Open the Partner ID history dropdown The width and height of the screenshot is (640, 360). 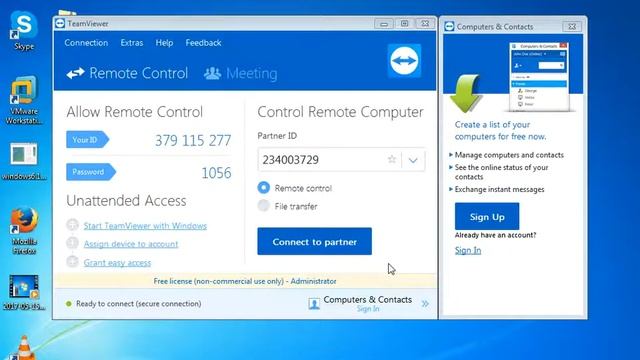[x=413, y=160]
